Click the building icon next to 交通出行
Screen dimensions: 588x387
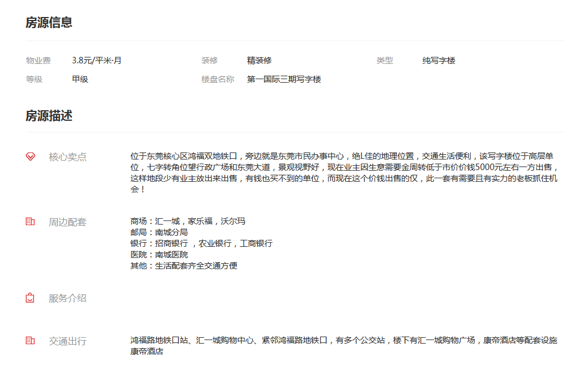30,341
